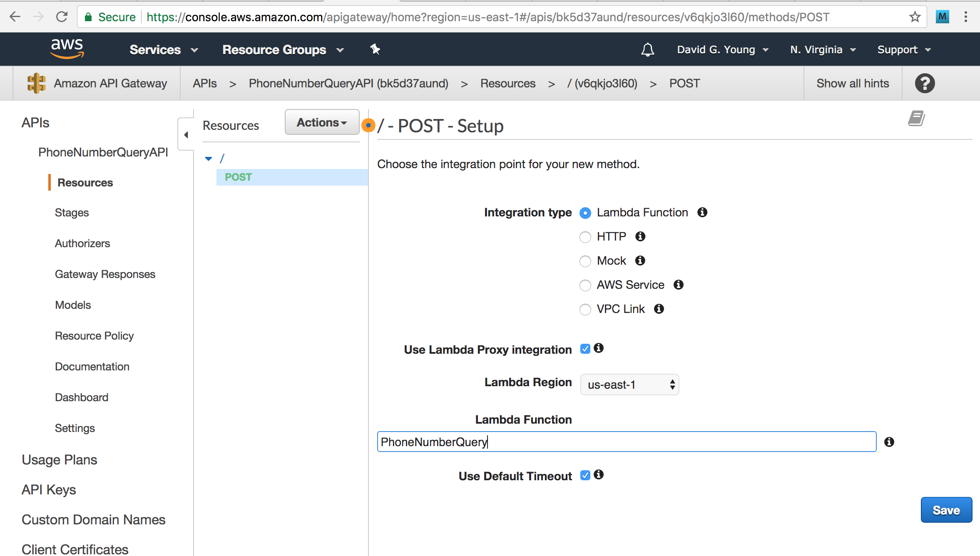Click the Save button
The width and height of the screenshot is (980, 556).
pos(946,510)
